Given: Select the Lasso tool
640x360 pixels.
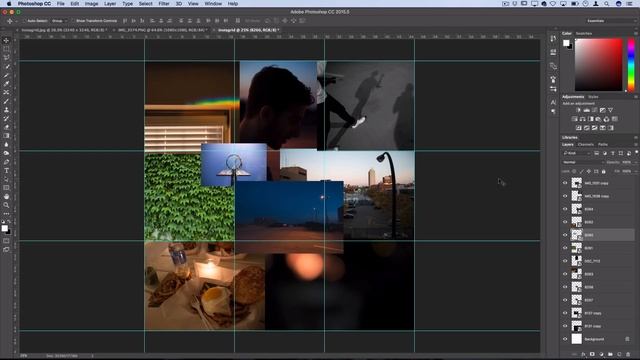Looking at the screenshot, I should (x=6, y=58).
